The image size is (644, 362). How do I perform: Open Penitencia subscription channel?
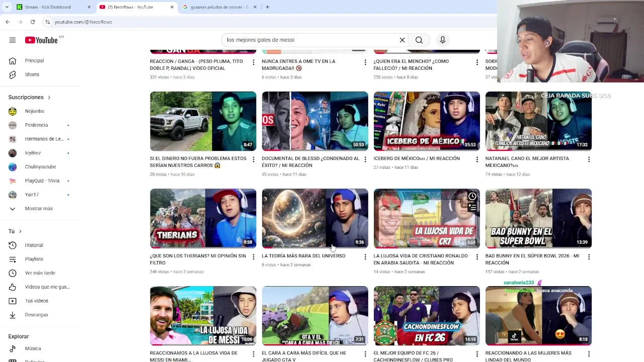(x=36, y=125)
